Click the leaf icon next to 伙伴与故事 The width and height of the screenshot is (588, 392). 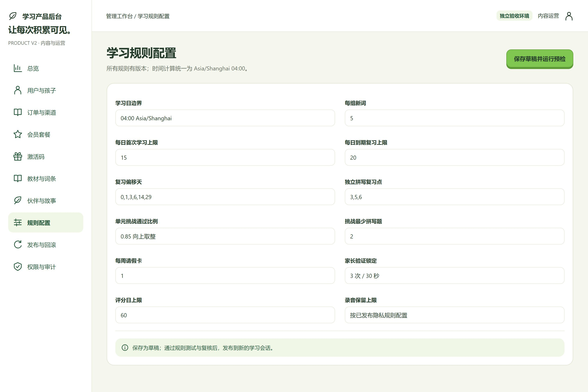tap(18, 200)
